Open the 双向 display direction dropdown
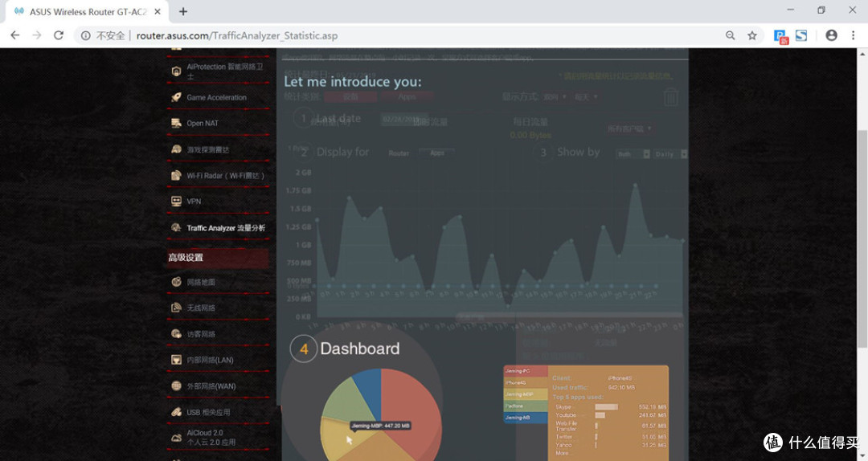The image size is (868, 461). pyautogui.click(x=555, y=97)
